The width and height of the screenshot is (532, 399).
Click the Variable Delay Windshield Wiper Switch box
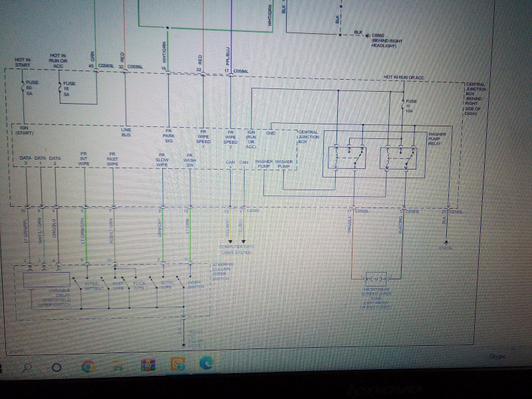pos(47,280)
